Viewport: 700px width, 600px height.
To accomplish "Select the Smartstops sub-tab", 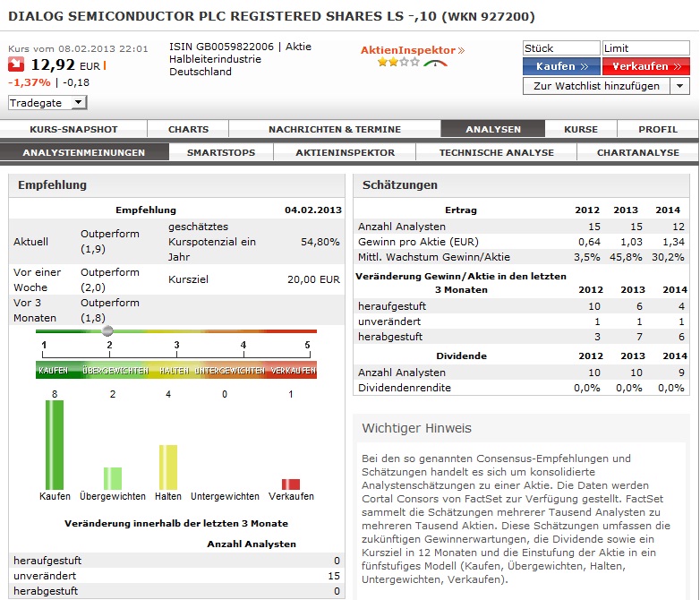I will coord(220,152).
